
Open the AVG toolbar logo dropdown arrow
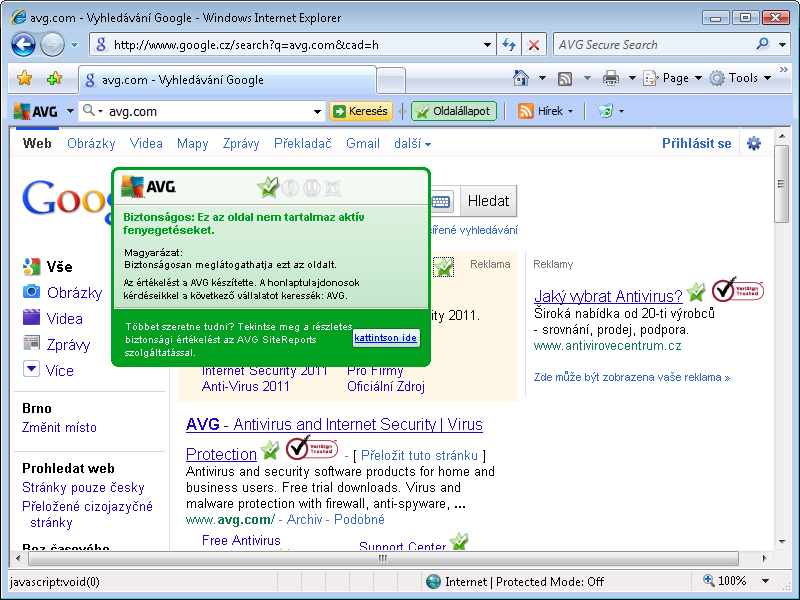click(x=70, y=111)
